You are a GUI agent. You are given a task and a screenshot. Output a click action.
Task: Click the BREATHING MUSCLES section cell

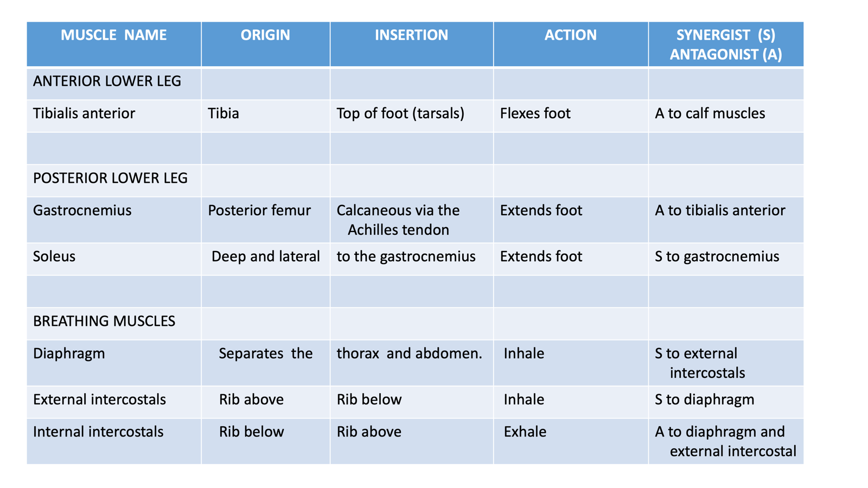point(114,324)
